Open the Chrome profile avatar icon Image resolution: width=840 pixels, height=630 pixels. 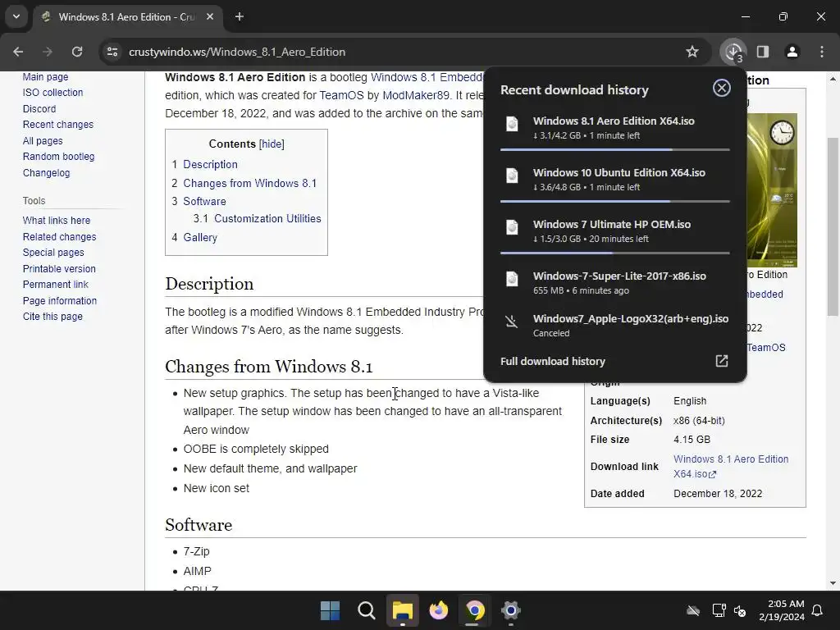pyautogui.click(x=792, y=52)
